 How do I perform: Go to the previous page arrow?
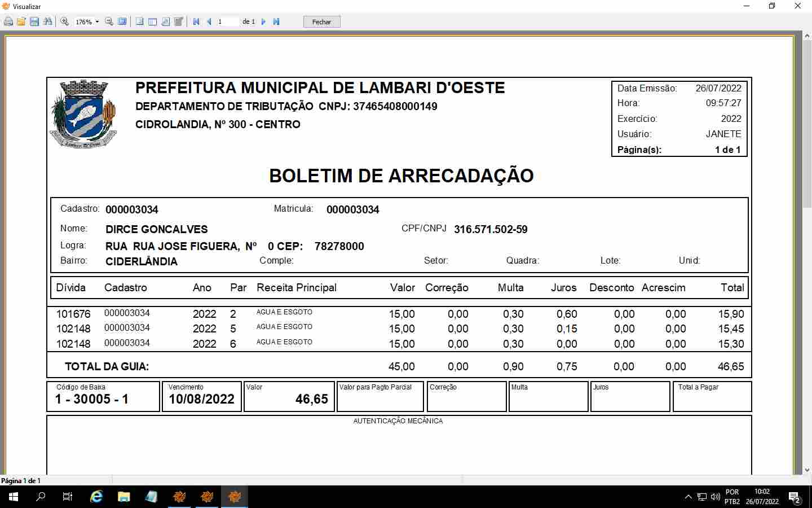[209, 21]
